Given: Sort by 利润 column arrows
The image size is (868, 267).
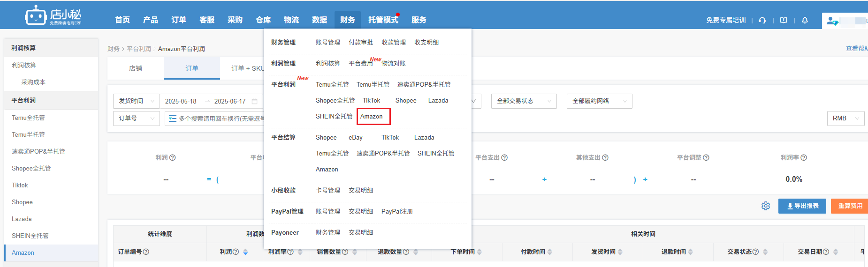Looking at the screenshot, I should 245,252.
